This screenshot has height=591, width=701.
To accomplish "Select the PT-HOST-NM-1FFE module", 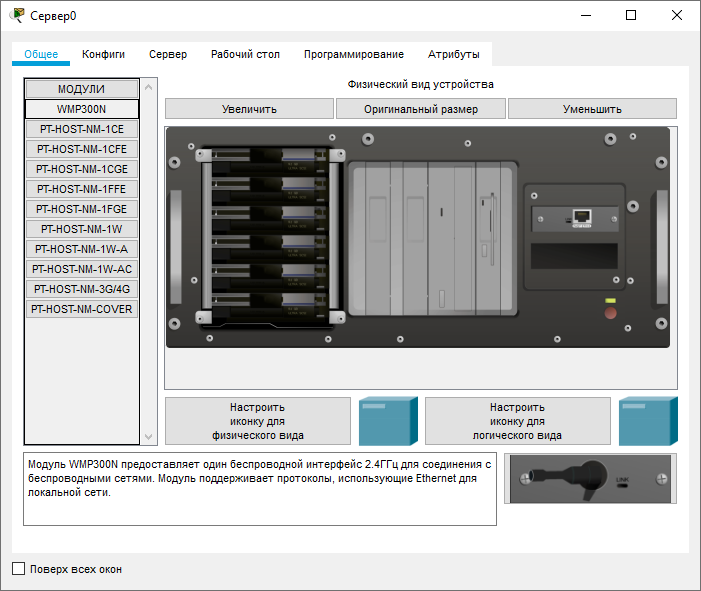I will [82, 189].
